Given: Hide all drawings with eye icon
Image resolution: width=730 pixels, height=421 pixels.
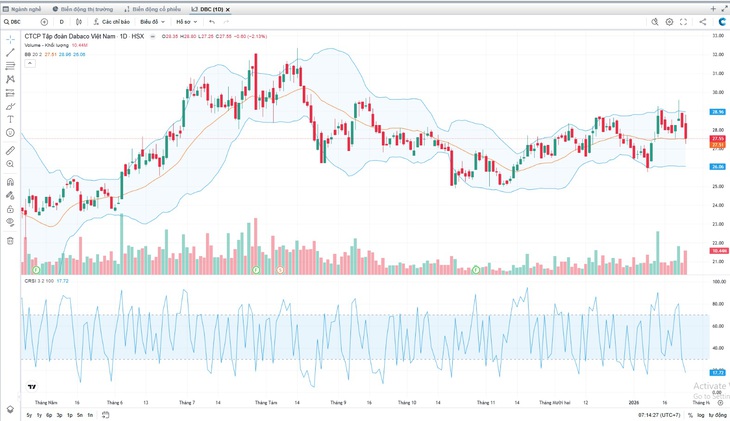Looking at the screenshot, I should (10, 223).
